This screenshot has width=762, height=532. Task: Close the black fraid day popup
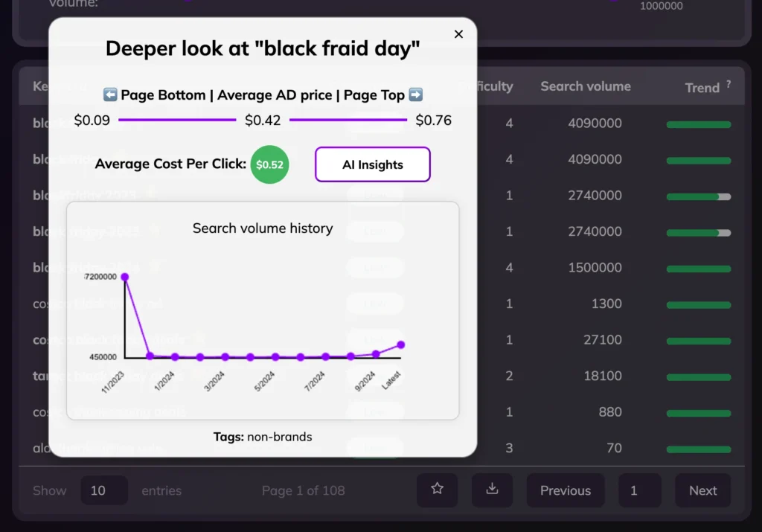[458, 33]
